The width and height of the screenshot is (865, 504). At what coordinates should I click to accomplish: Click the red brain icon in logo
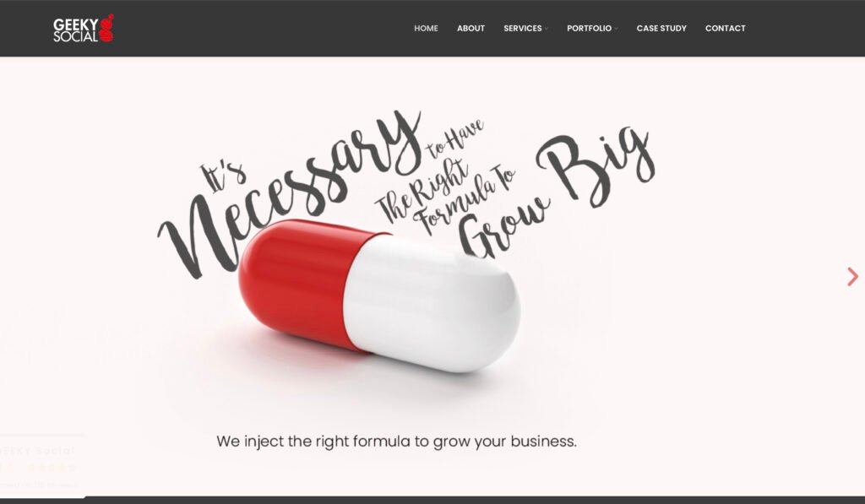click(x=106, y=28)
